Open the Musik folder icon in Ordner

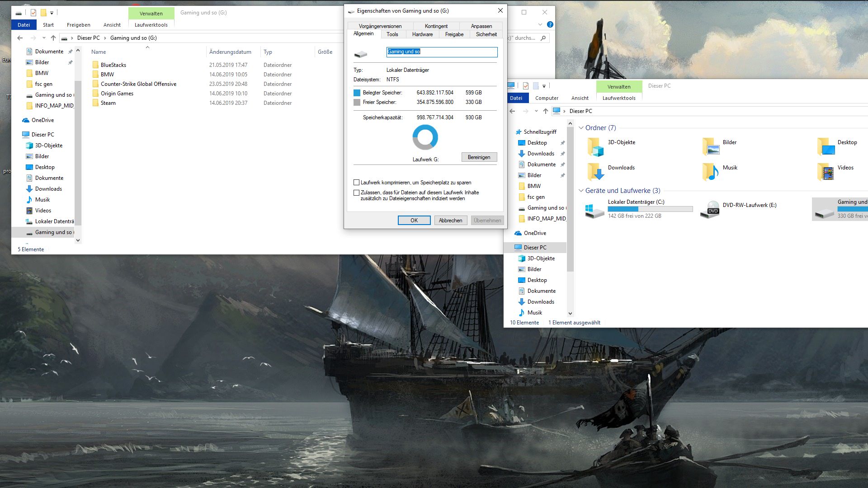pos(711,172)
